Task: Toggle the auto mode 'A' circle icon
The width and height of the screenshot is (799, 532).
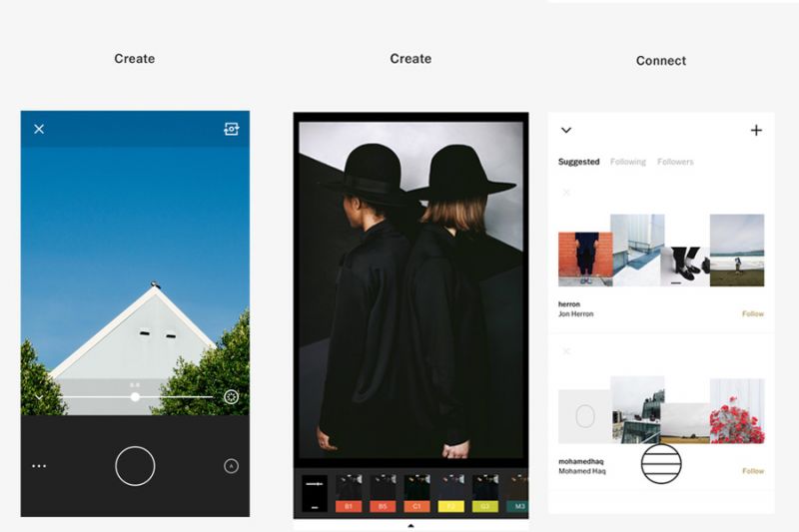Action: (232, 466)
